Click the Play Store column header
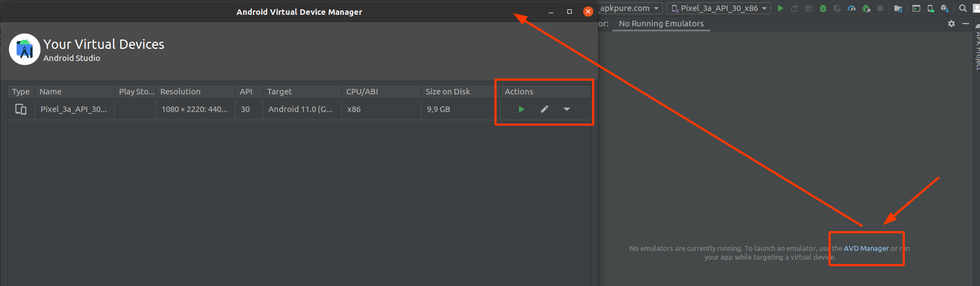980x286 pixels. pyautogui.click(x=135, y=92)
